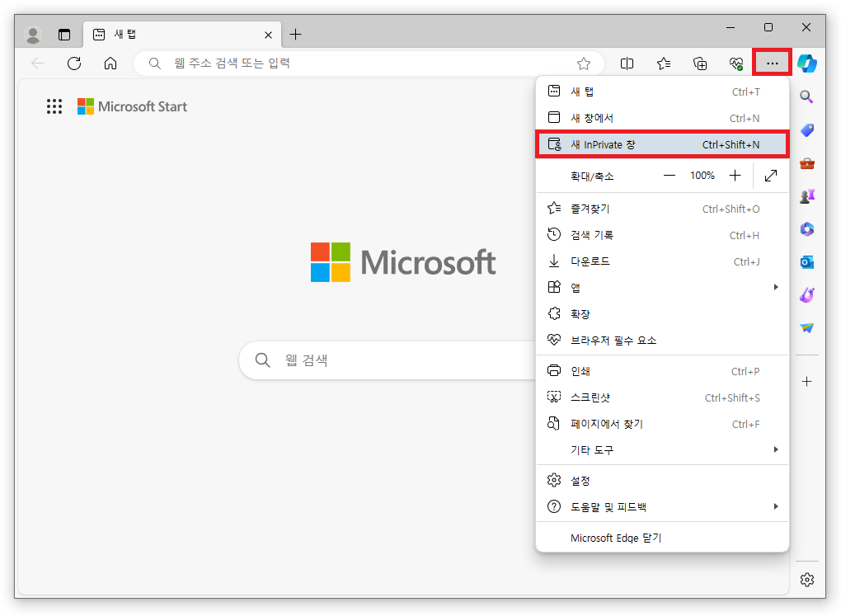Open the tab actions menu icon
841x616 pixels.
coord(64,35)
